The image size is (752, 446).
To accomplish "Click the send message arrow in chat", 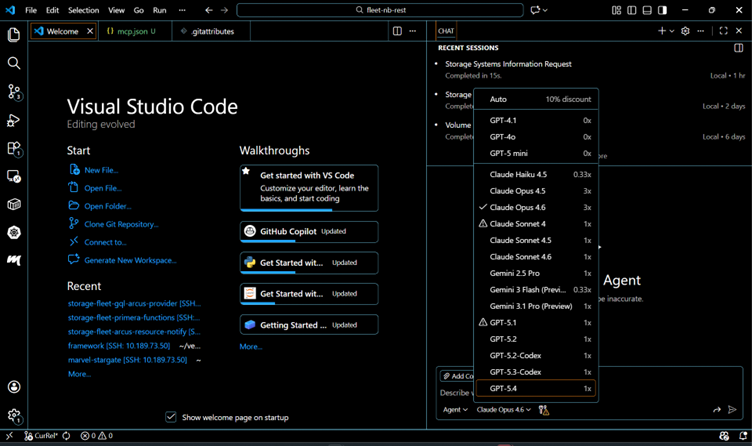I will point(732,410).
